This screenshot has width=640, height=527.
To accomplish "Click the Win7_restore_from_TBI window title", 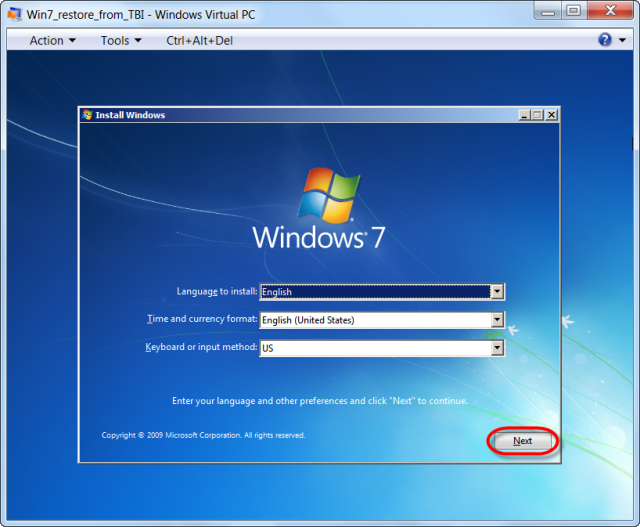I will click(x=141, y=15).
